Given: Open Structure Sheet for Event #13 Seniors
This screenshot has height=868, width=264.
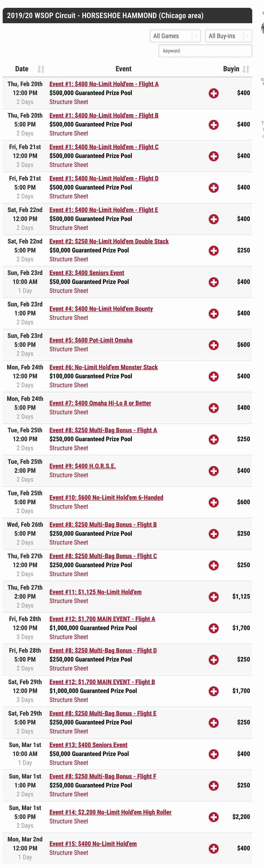Looking at the screenshot, I should click(69, 763).
